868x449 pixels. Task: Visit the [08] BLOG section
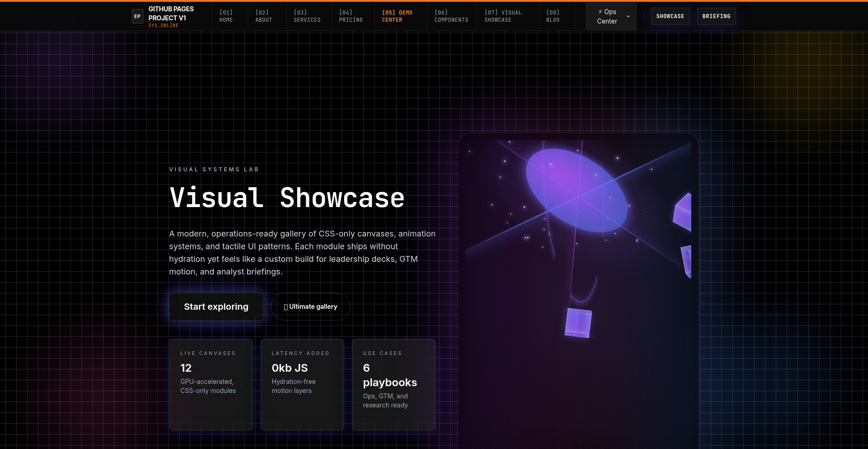[x=552, y=16]
